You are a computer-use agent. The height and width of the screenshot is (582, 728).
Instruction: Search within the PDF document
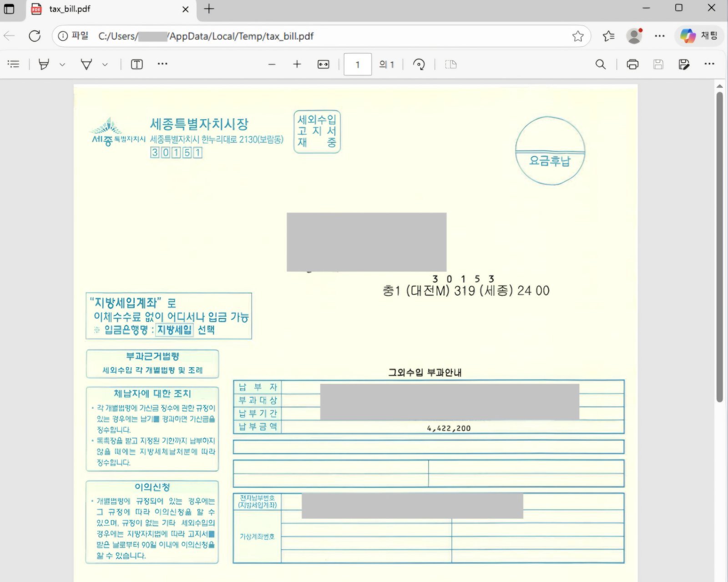(601, 64)
